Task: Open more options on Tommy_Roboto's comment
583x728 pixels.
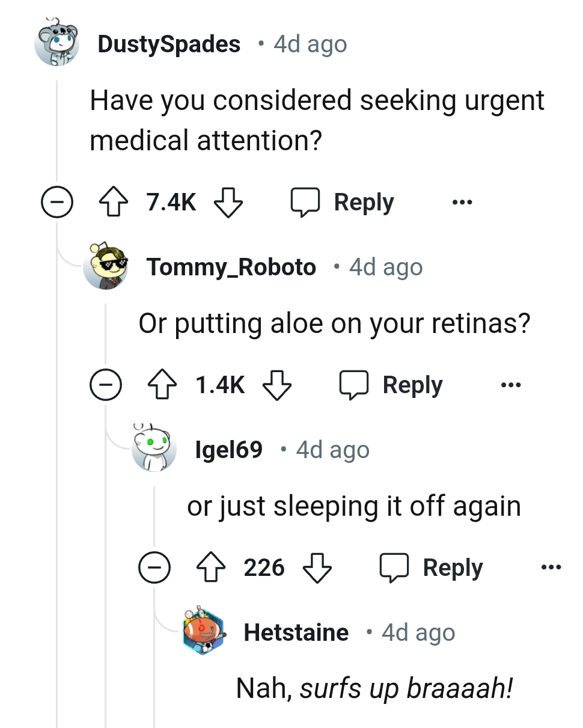Action: [510, 385]
